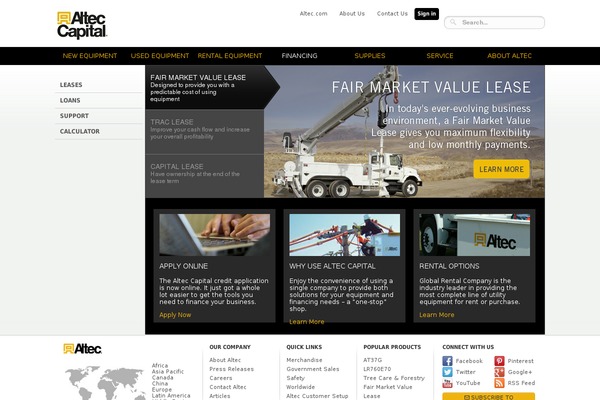Open the AT37G popular product link

click(x=373, y=360)
